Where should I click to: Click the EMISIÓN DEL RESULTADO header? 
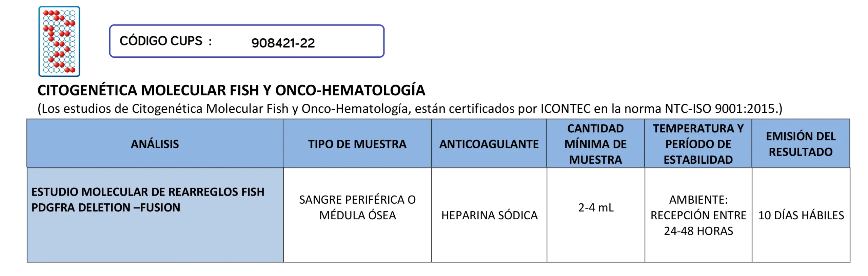click(801, 144)
